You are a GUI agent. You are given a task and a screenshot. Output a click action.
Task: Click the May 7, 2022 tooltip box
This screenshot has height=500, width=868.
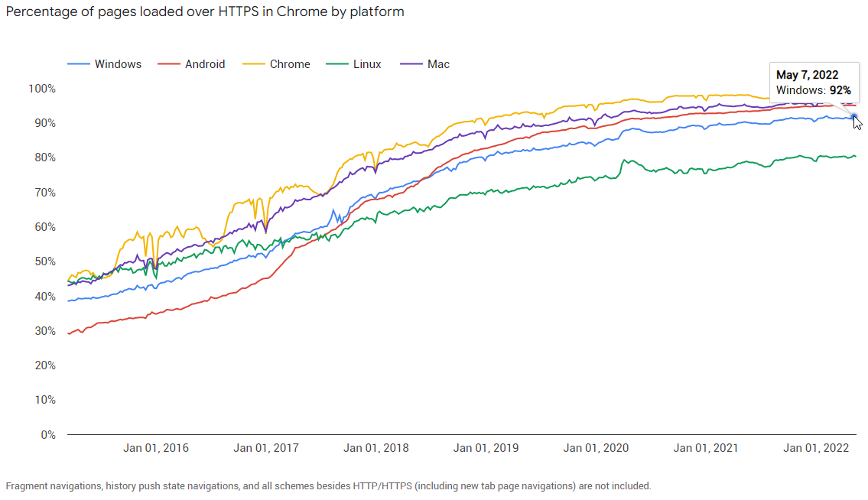pyautogui.click(x=813, y=83)
